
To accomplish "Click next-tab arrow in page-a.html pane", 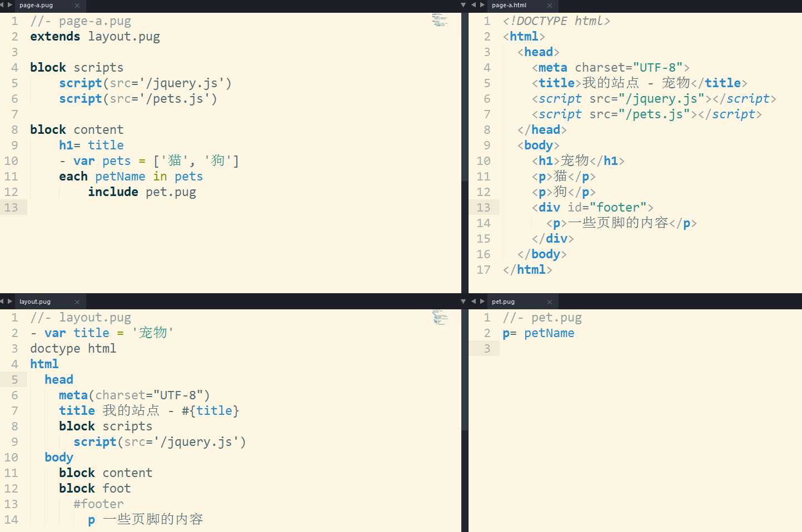I will tap(482, 5).
